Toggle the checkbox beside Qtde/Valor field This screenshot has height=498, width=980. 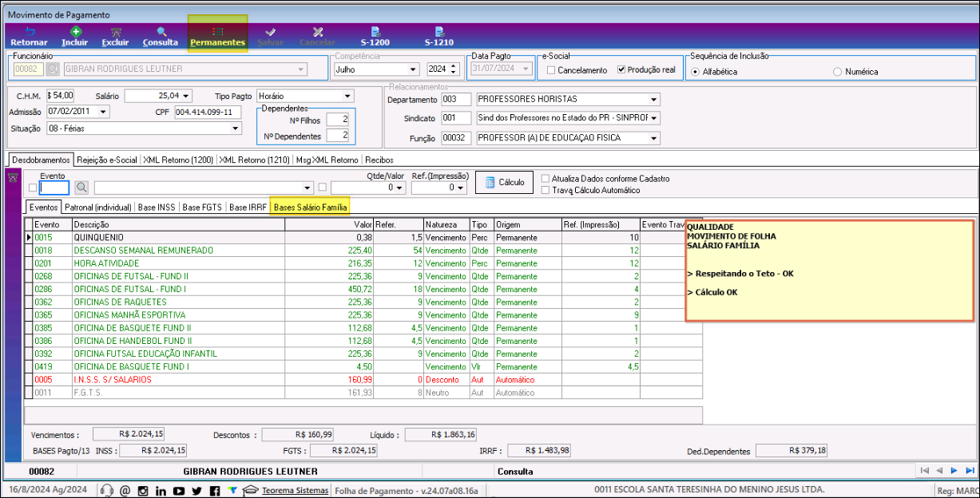point(323,188)
